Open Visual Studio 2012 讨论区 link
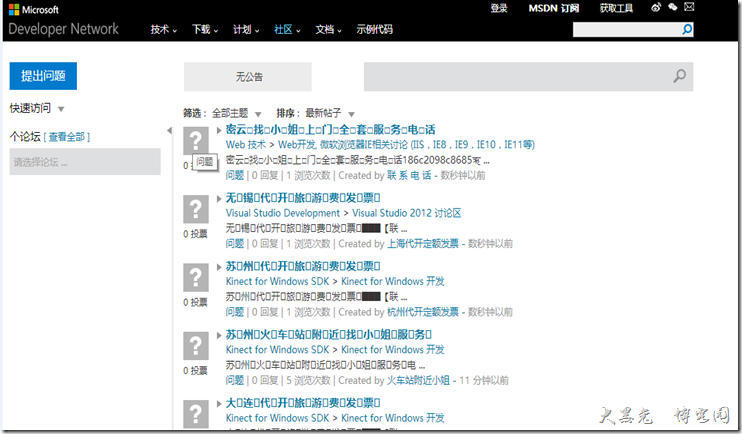742x434 pixels. click(x=406, y=213)
